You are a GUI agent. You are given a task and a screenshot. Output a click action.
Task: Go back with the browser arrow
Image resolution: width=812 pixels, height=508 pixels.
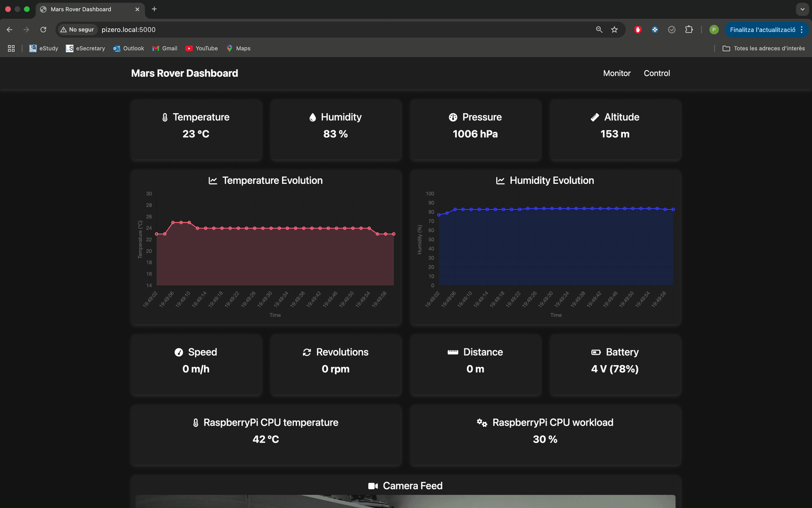coord(9,29)
